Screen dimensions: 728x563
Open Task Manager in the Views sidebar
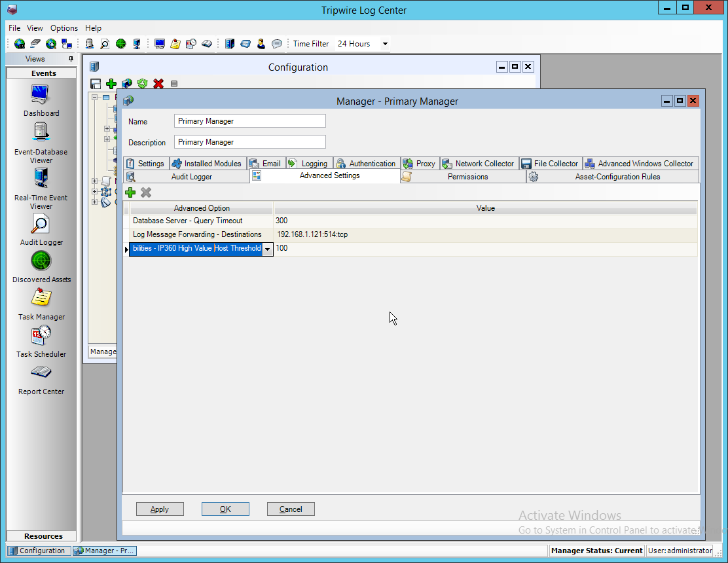(x=41, y=304)
